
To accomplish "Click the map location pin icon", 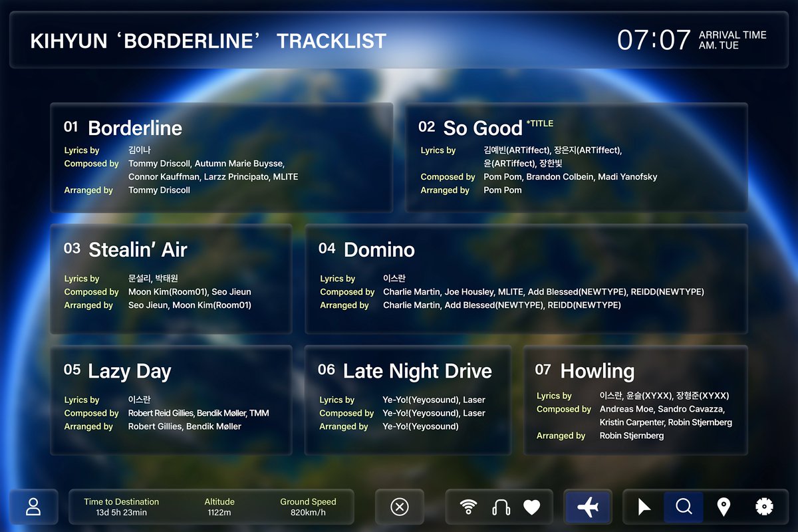I will [724, 507].
